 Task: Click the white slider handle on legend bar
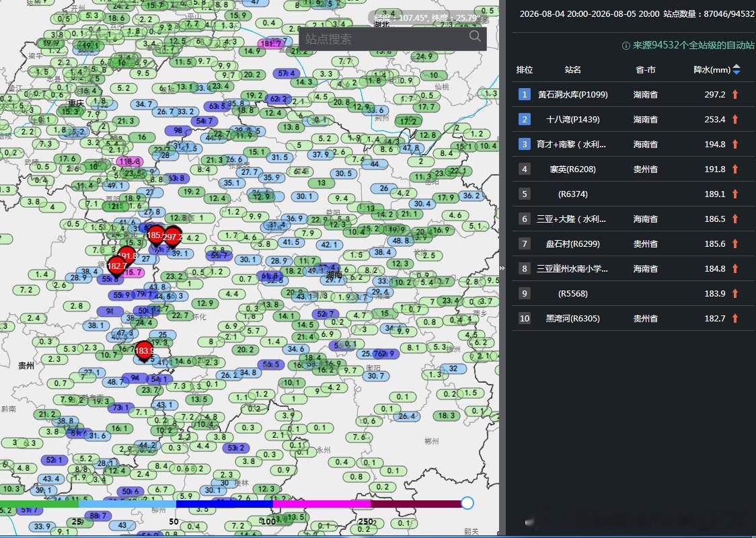point(467,503)
